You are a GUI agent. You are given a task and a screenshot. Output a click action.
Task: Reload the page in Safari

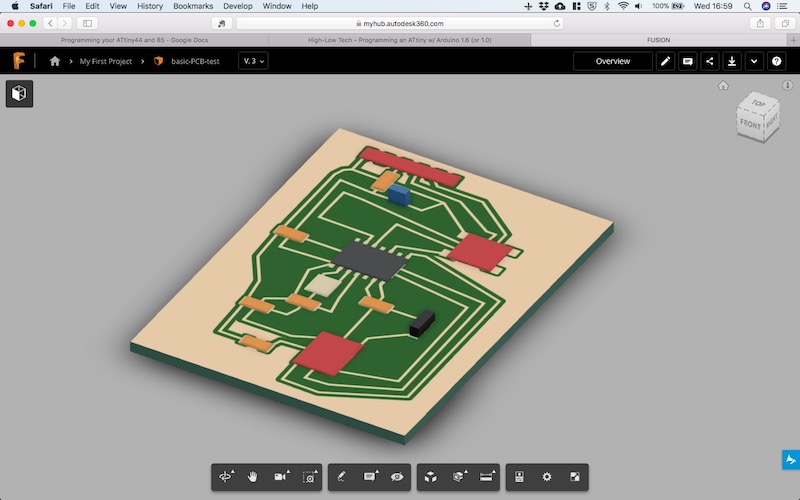557,23
